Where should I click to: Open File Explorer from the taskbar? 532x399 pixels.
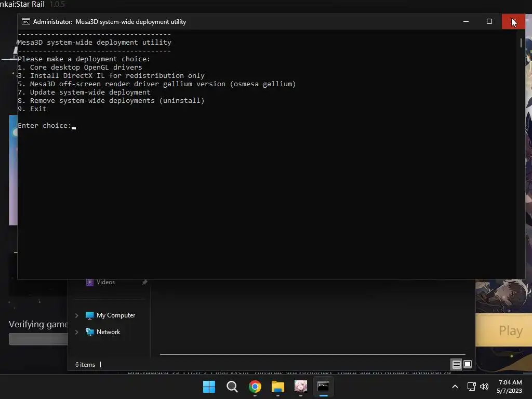(x=278, y=387)
